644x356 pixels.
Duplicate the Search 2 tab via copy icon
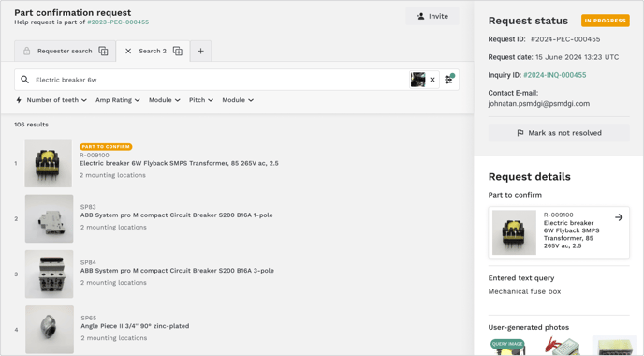coord(178,51)
